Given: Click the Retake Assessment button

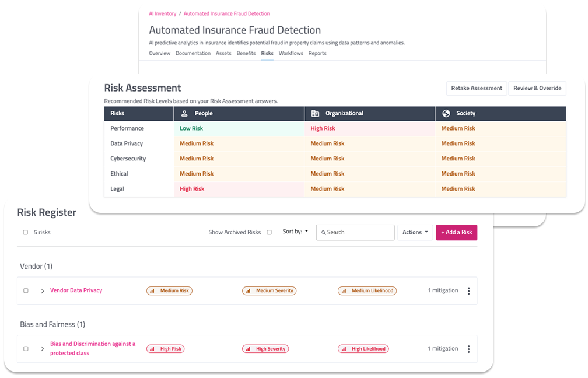Looking at the screenshot, I should coord(477,88).
